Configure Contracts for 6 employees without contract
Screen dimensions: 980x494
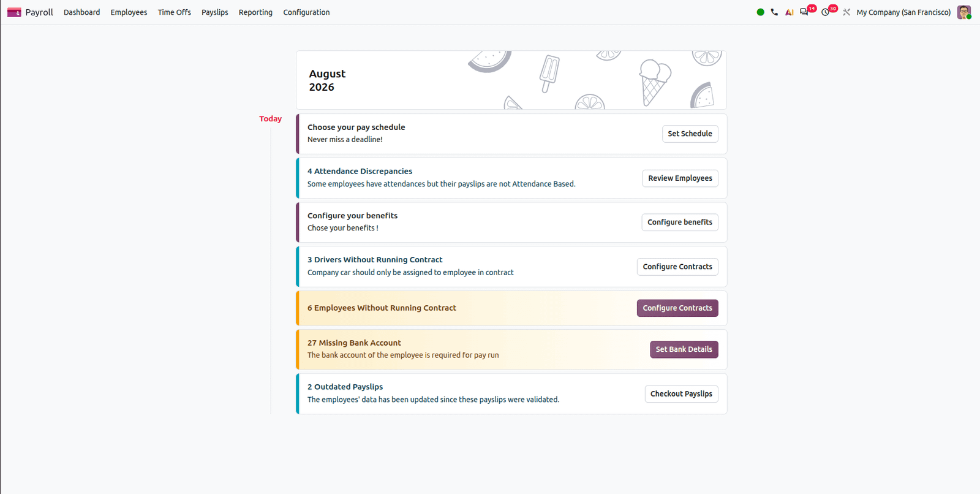[x=677, y=308]
